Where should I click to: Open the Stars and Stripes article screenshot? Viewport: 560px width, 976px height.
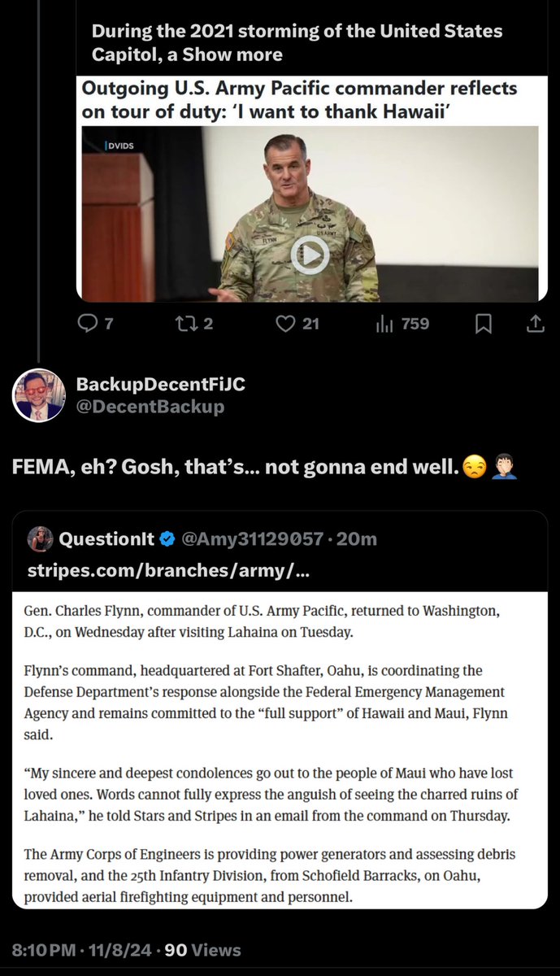(x=280, y=748)
